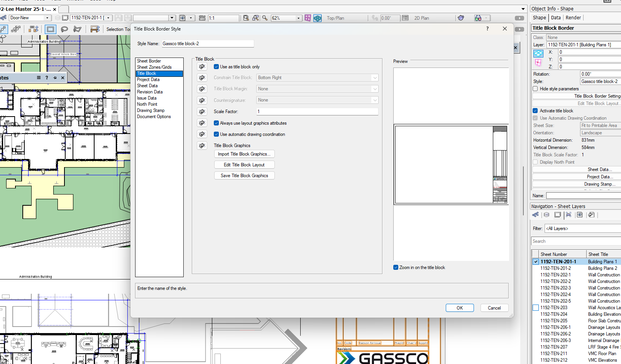Image resolution: width=621 pixels, height=364 pixels.
Task: Click the teapot render mode icon
Action: tap(461, 18)
